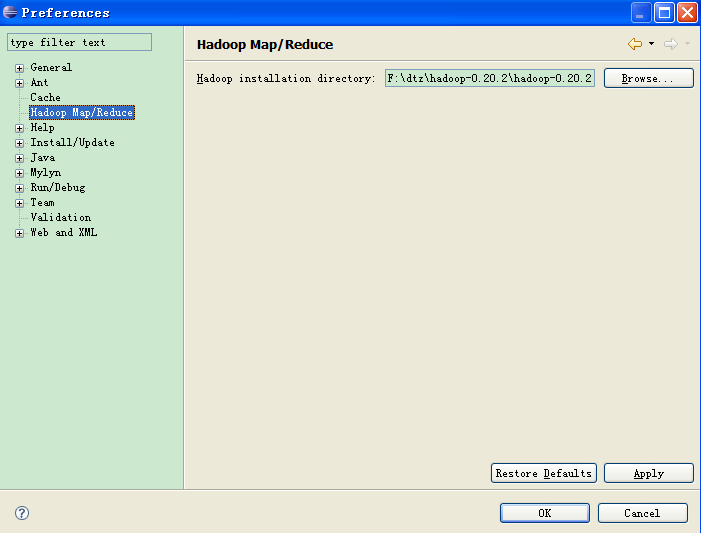Viewport: 701px width, 533px height.
Task: Maximize the Preferences window
Action: click(664, 13)
